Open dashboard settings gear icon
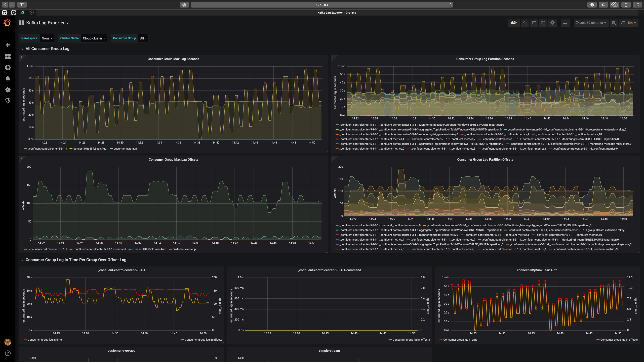This screenshot has height=362, width=644. [552, 23]
